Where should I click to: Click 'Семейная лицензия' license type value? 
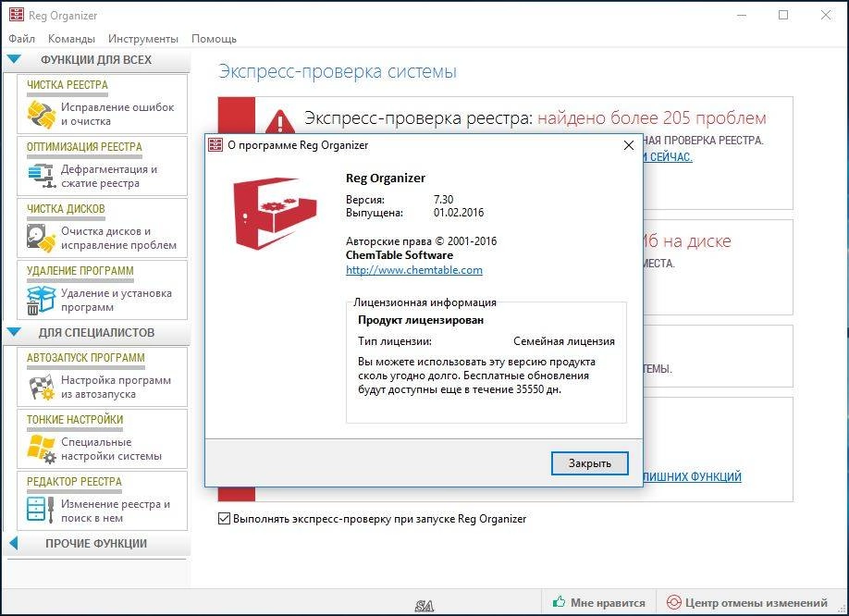pyautogui.click(x=564, y=341)
